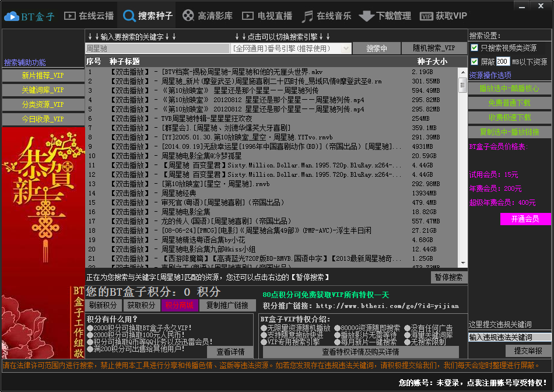The height and width of the screenshot is (392, 554).
Task: Select row 21 西游降魔篇 result
Action: point(272,258)
